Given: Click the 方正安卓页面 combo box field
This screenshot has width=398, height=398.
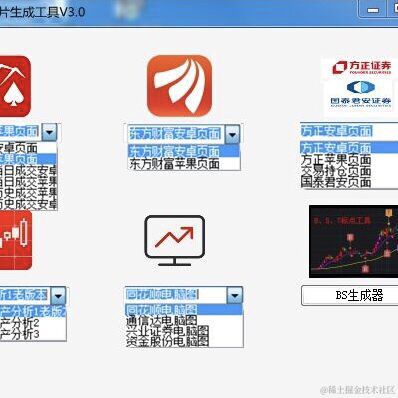Looking at the screenshot, I should 349,131.
